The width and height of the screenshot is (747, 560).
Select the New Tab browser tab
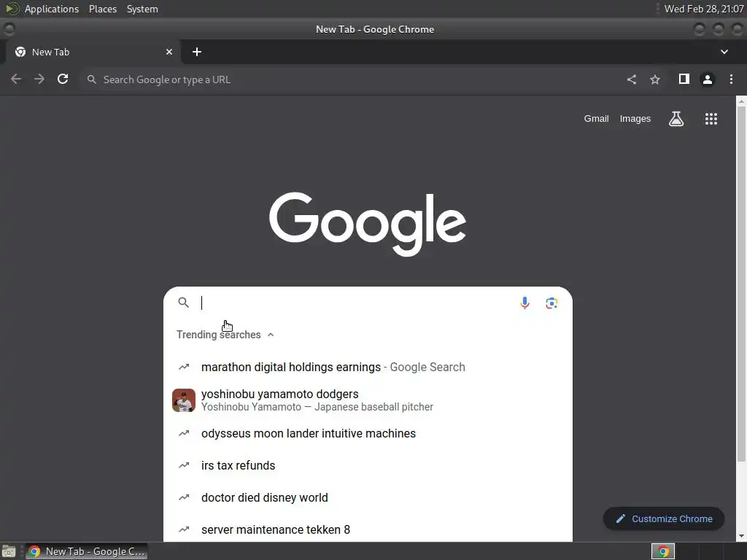point(93,52)
